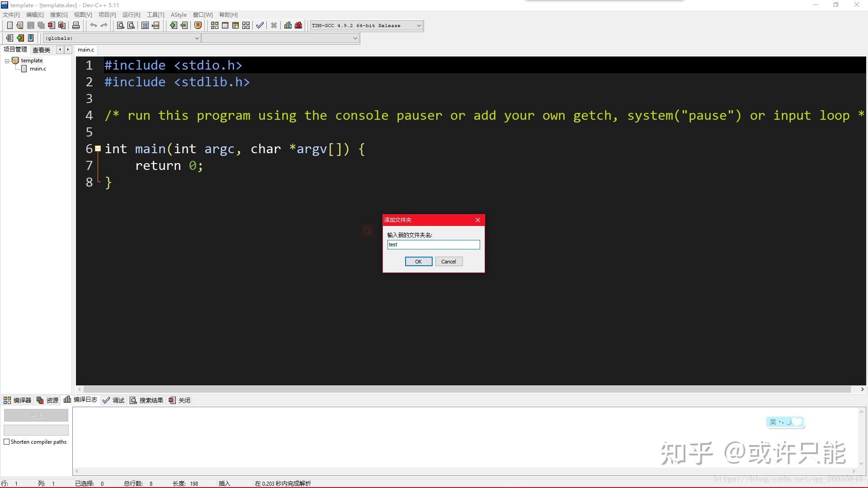The width and height of the screenshot is (868, 488).
Task: Open an existing file
Action: [20, 25]
